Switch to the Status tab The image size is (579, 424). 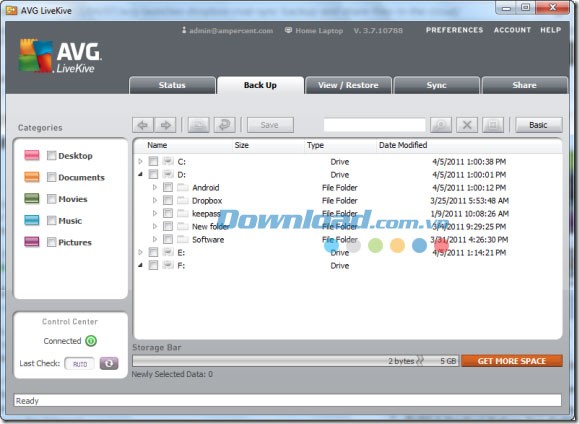click(172, 85)
